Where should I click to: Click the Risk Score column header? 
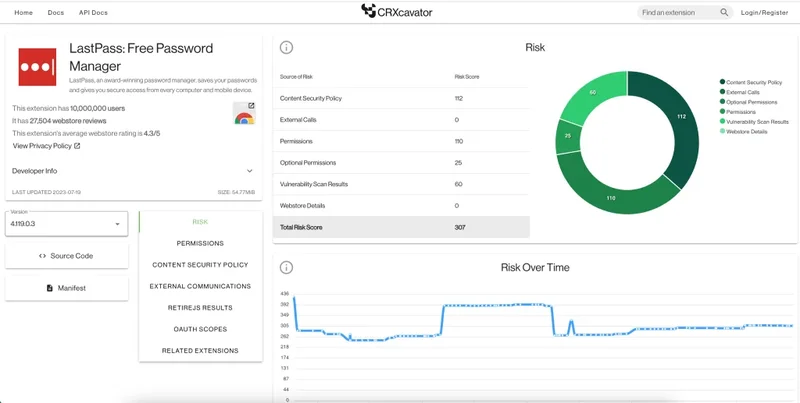click(466, 77)
